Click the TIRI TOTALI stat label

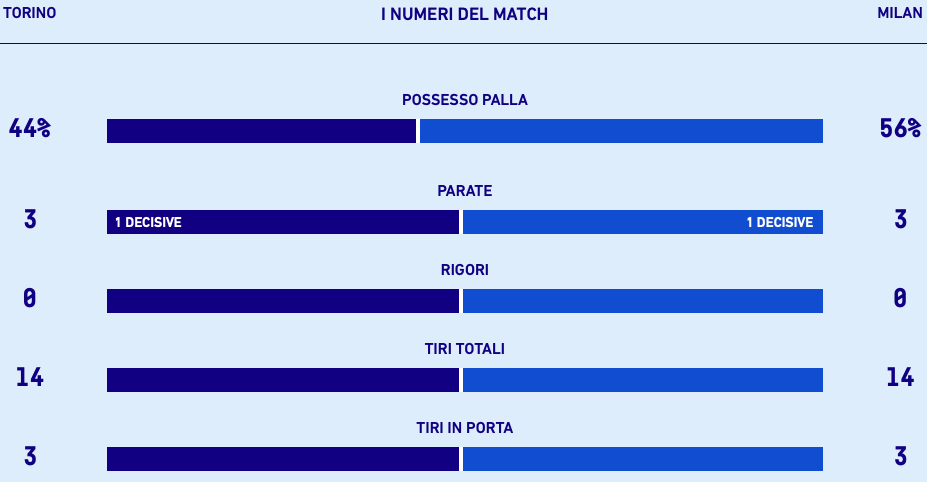[x=464, y=349]
